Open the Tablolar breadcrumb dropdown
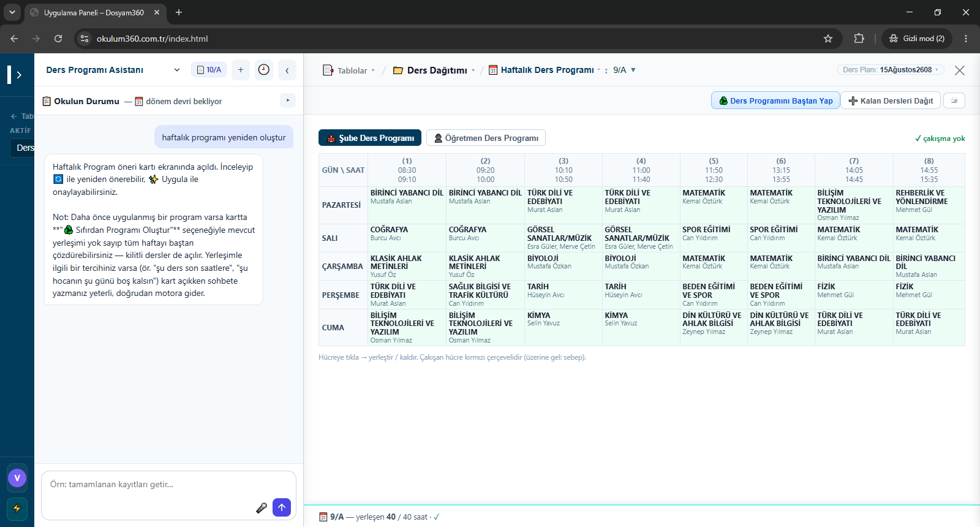The width and height of the screenshot is (980, 527). click(x=349, y=70)
